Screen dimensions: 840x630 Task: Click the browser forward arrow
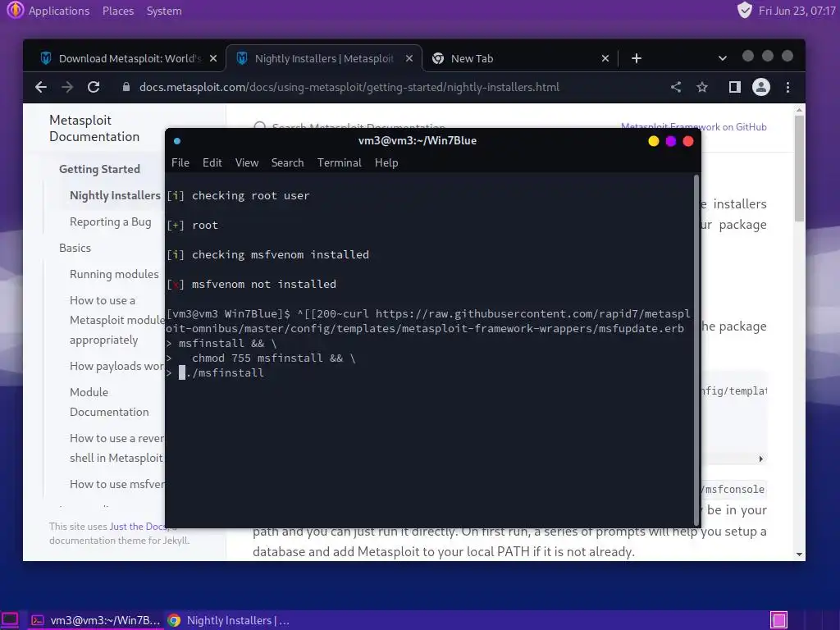[x=67, y=87]
